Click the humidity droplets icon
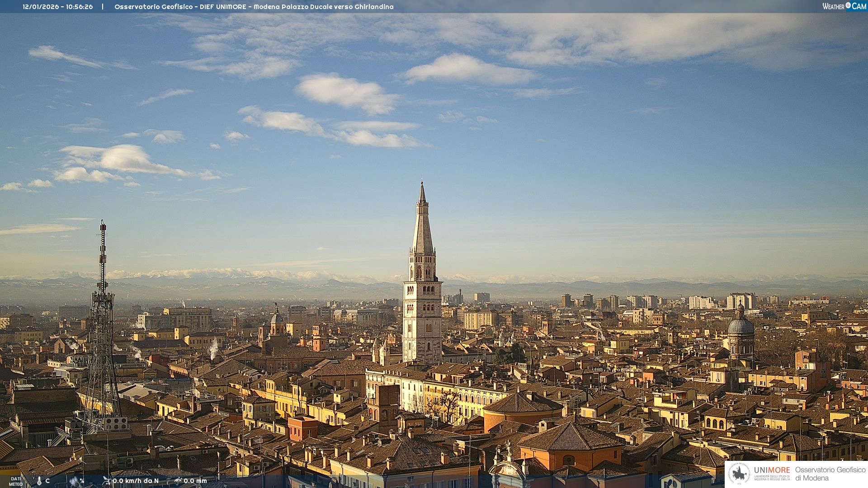 [x=74, y=481]
